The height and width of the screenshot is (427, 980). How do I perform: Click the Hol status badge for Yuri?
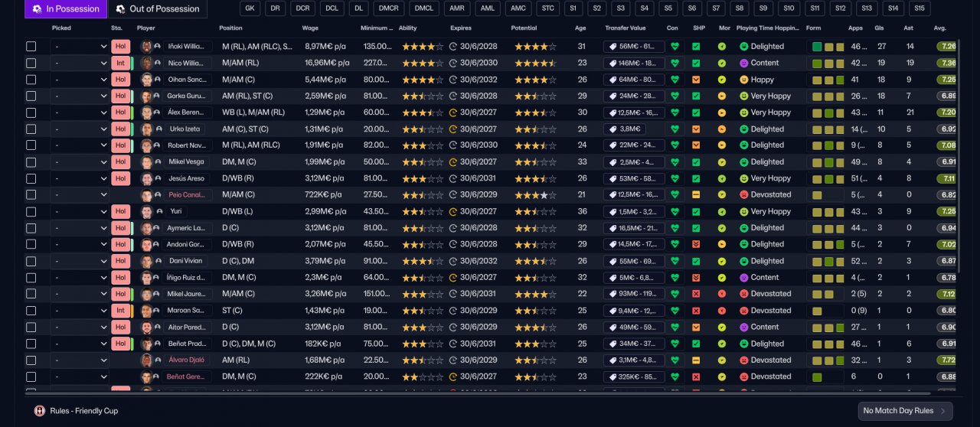[120, 212]
